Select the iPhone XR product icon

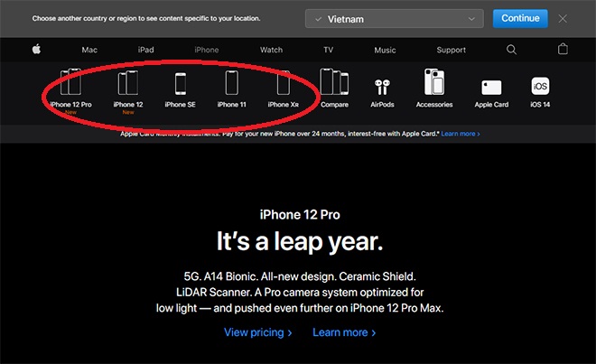pos(284,83)
